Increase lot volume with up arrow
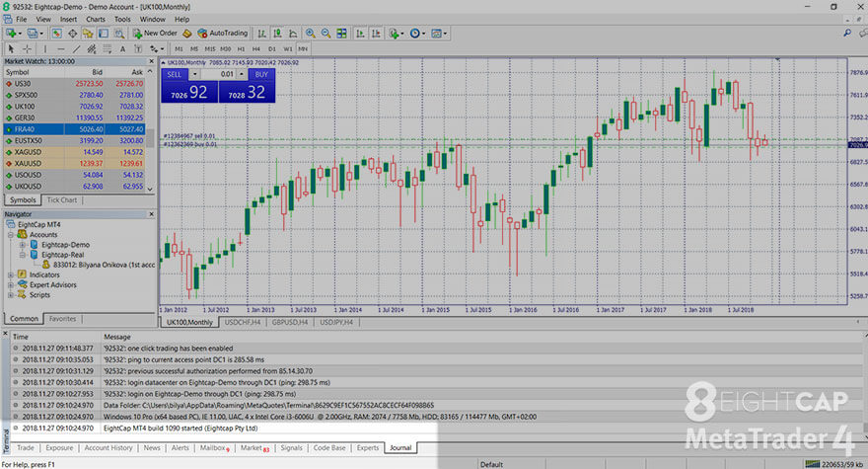Screen dimensions: 868x469 (x=242, y=74)
